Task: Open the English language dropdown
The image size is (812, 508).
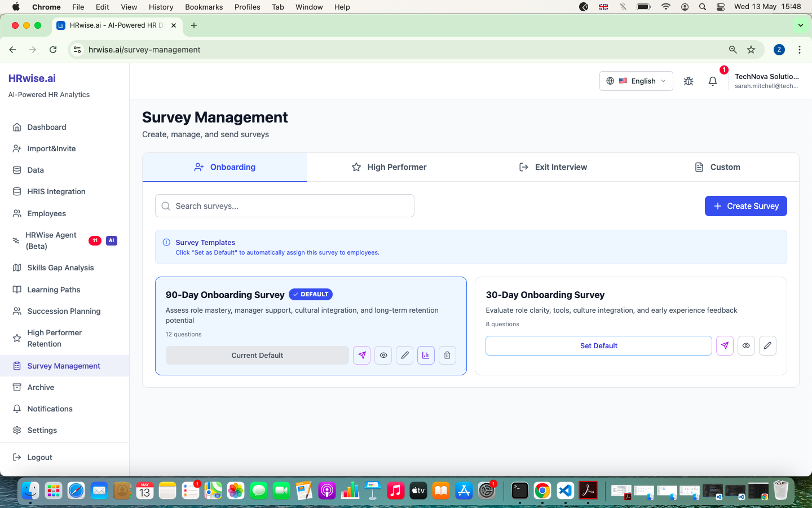Action: tap(636, 81)
